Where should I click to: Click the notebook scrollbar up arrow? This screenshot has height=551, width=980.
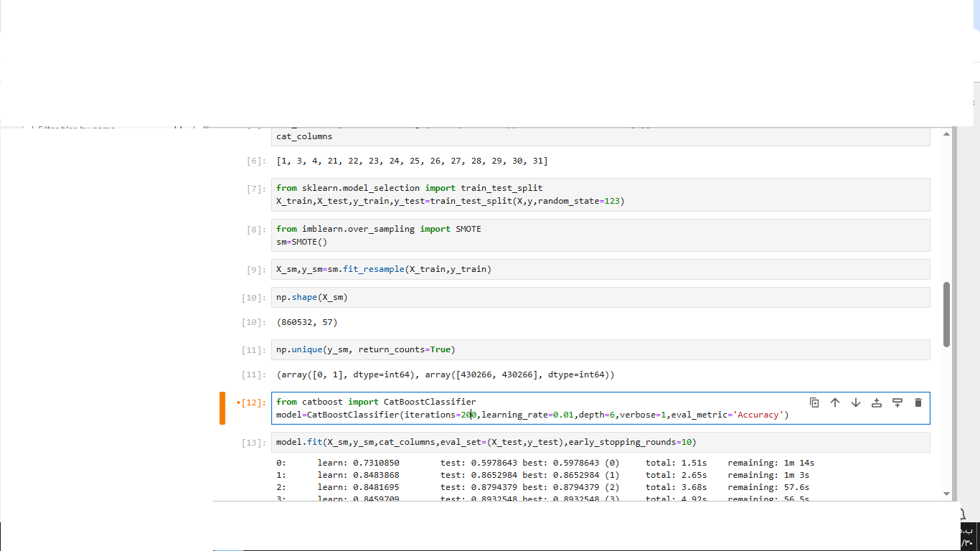[946, 134]
